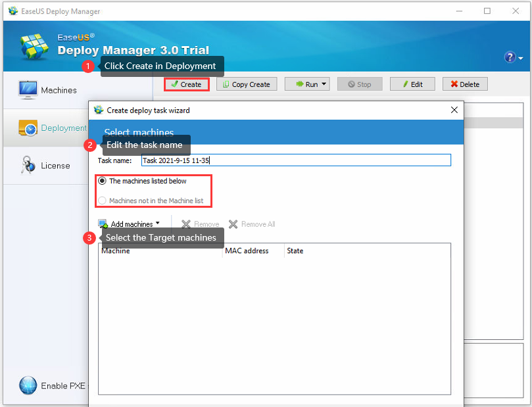This screenshot has height=407, width=532.
Task: Click the Remove All button
Action: click(x=252, y=224)
